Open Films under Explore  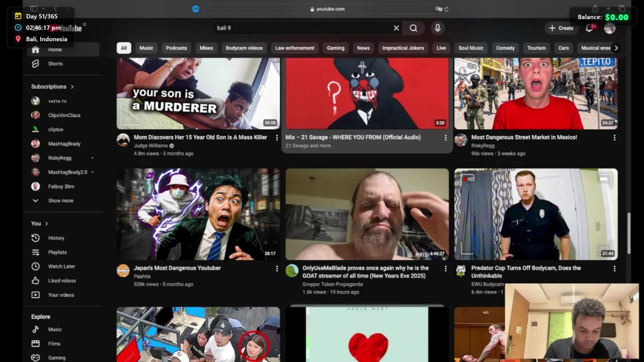tap(54, 344)
